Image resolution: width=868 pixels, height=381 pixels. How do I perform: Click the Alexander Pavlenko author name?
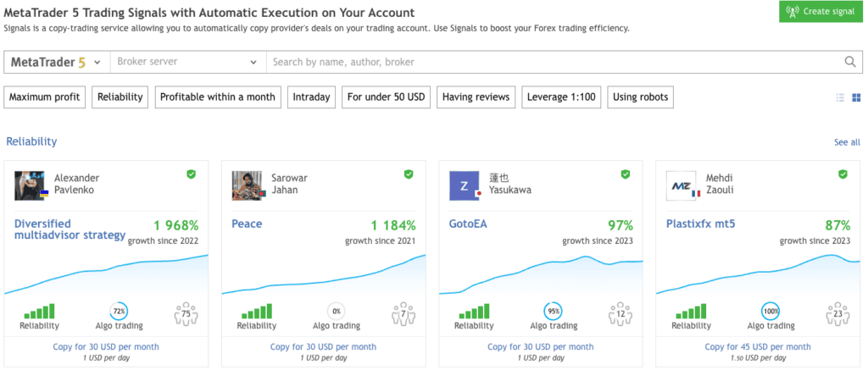77,184
